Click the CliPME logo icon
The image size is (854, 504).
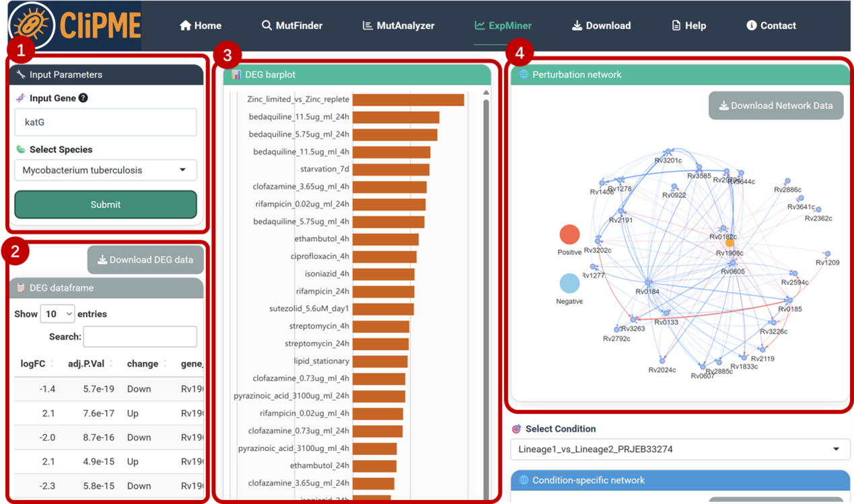pyautogui.click(x=32, y=26)
